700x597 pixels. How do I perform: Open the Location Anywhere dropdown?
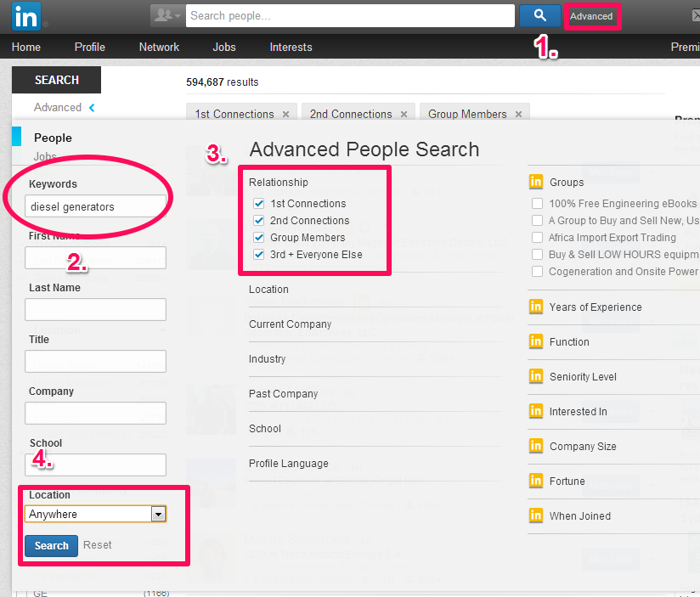pos(95,514)
